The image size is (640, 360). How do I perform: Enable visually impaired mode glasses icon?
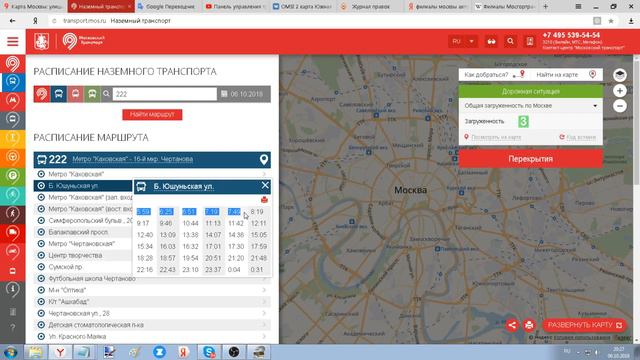(x=491, y=41)
